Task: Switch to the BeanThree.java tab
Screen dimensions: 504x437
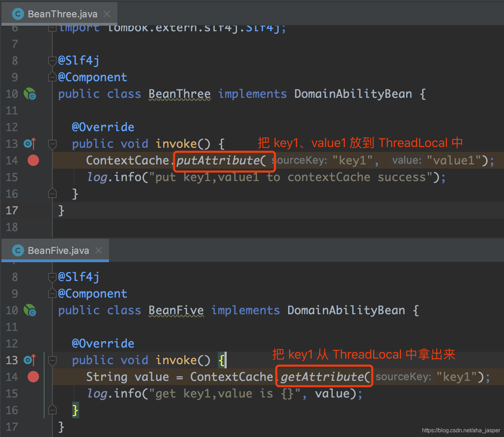Action: coord(59,14)
